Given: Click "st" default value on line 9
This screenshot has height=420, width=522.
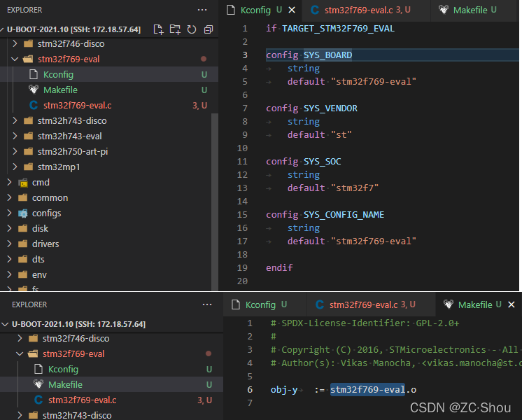Looking at the screenshot, I should pyautogui.click(x=341, y=135).
